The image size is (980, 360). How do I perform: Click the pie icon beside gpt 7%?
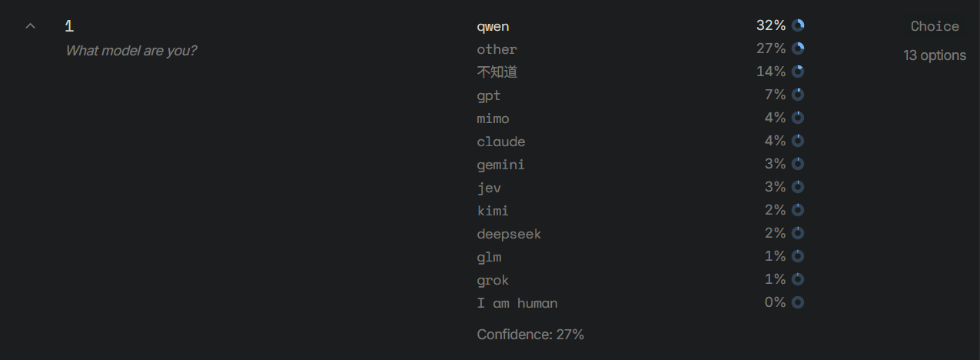click(798, 95)
